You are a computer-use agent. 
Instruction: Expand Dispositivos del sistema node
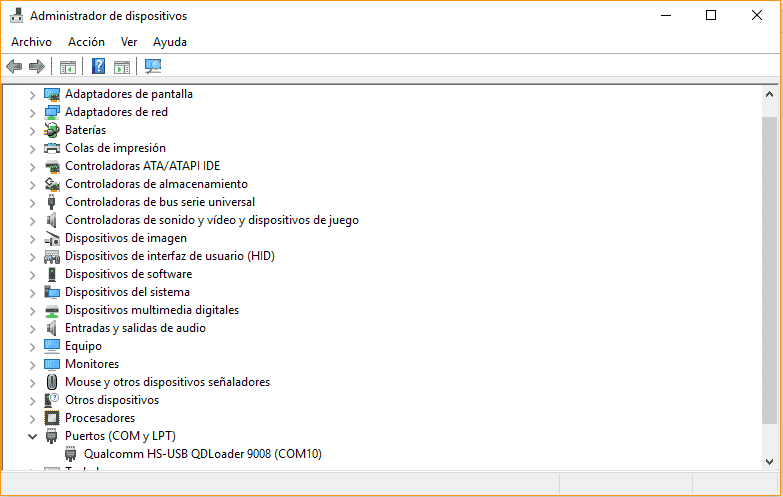click(x=32, y=293)
